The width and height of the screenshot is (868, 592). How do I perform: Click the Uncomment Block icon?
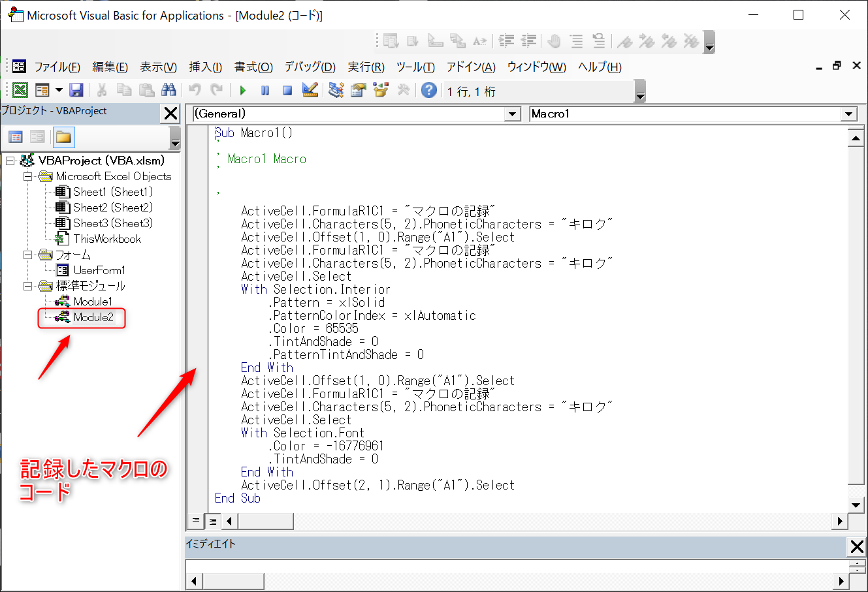point(599,41)
